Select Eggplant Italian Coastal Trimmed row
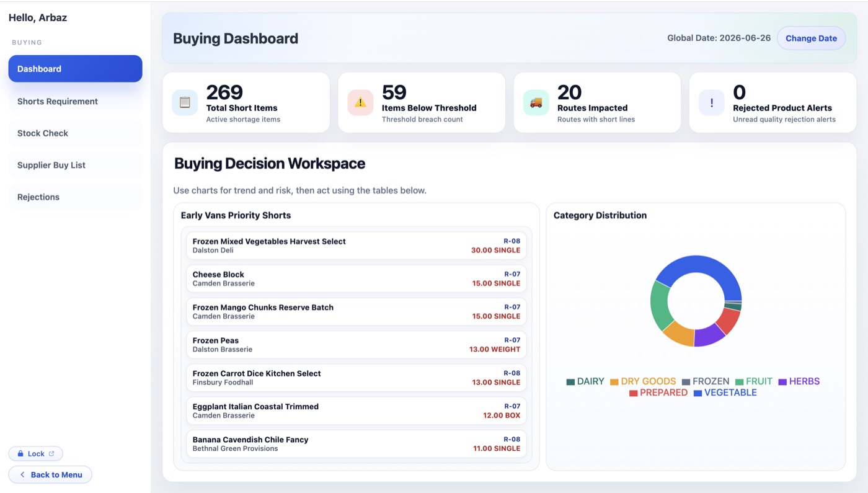Image resolution: width=868 pixels, height=493 pixels. (x=356, y=411)
